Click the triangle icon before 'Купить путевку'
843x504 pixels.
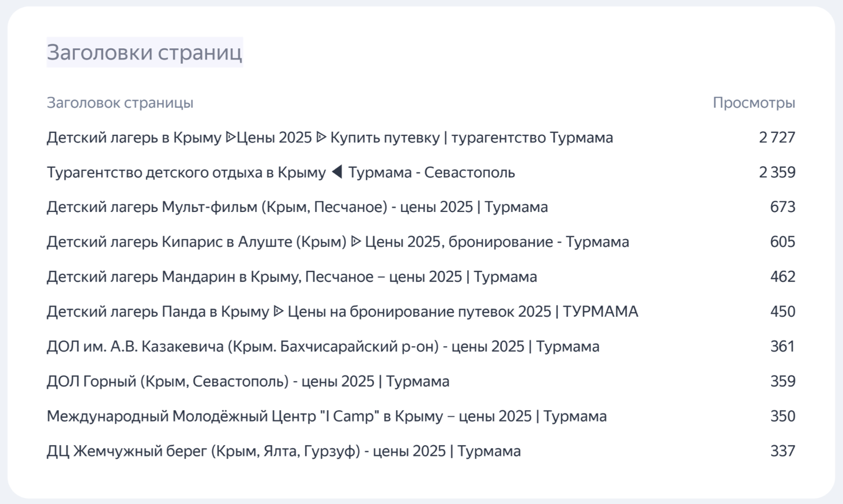point(321,137)
